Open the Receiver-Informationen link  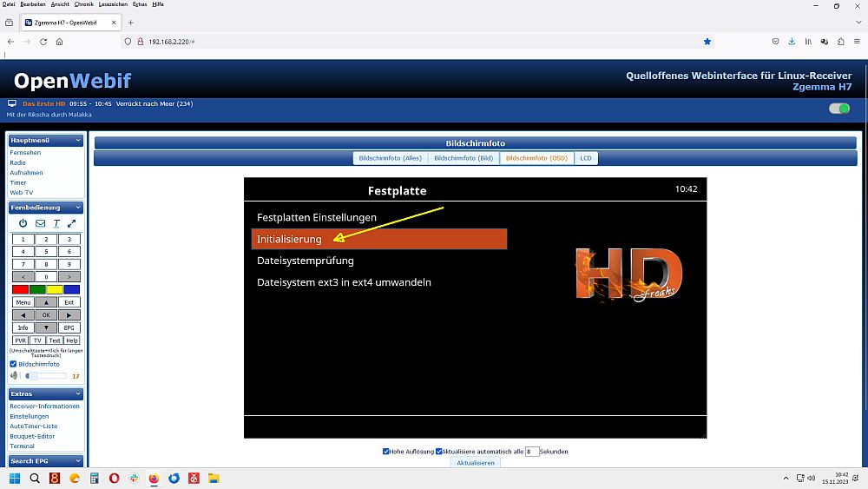[x=44, y=406]
